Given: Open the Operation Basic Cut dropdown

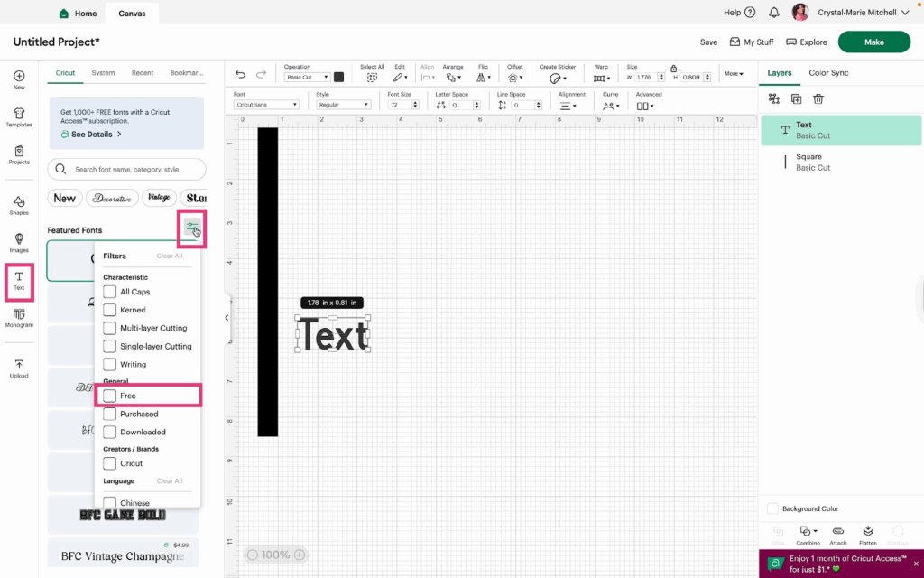Looking at the screenshot, I should click(307, 78).
